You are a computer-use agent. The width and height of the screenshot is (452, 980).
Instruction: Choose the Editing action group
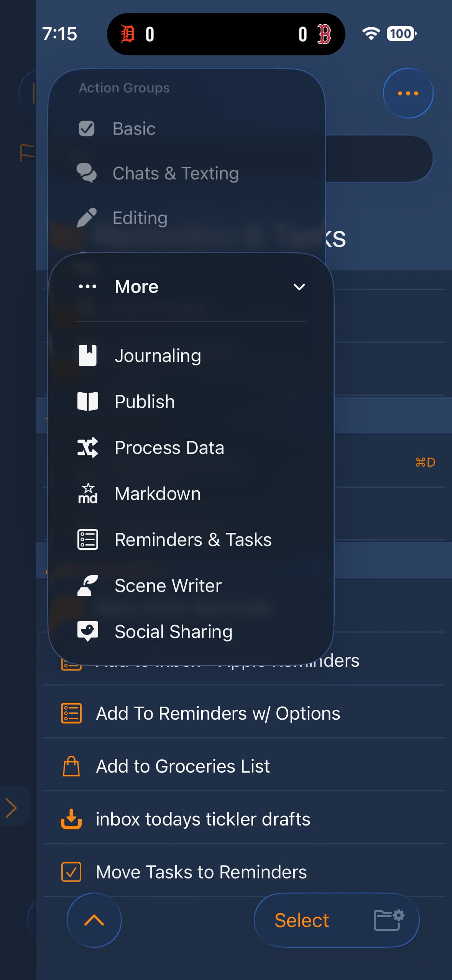(140, 218)
